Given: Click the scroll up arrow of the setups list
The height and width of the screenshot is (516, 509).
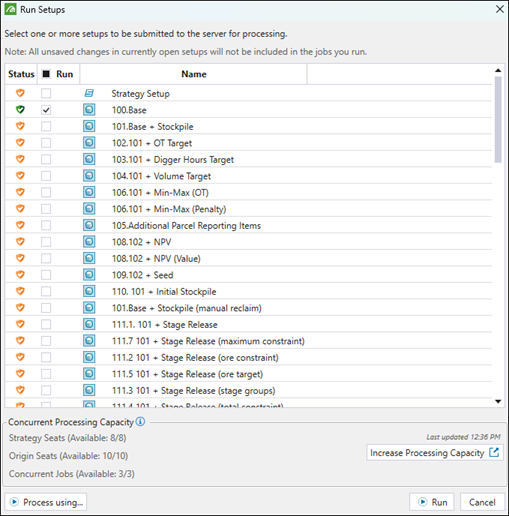Looking at the screenshot, I should [498, 70].
